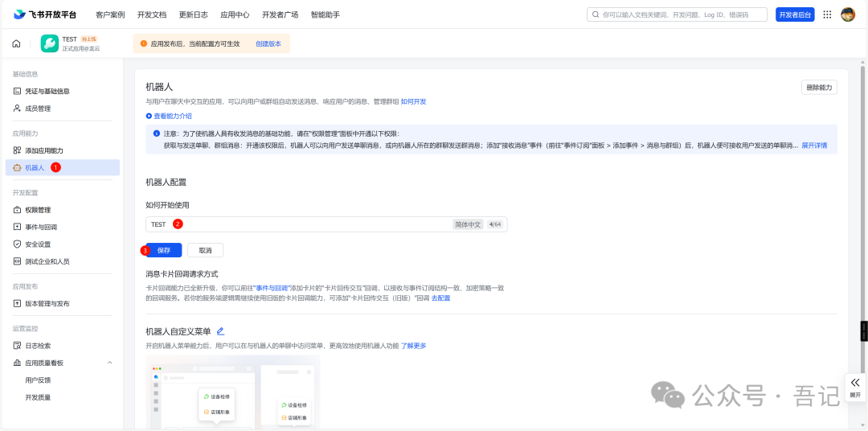The image size is (868, 431).
Task: Open the 查看能力介绍 link
Action: pos(173,116)
